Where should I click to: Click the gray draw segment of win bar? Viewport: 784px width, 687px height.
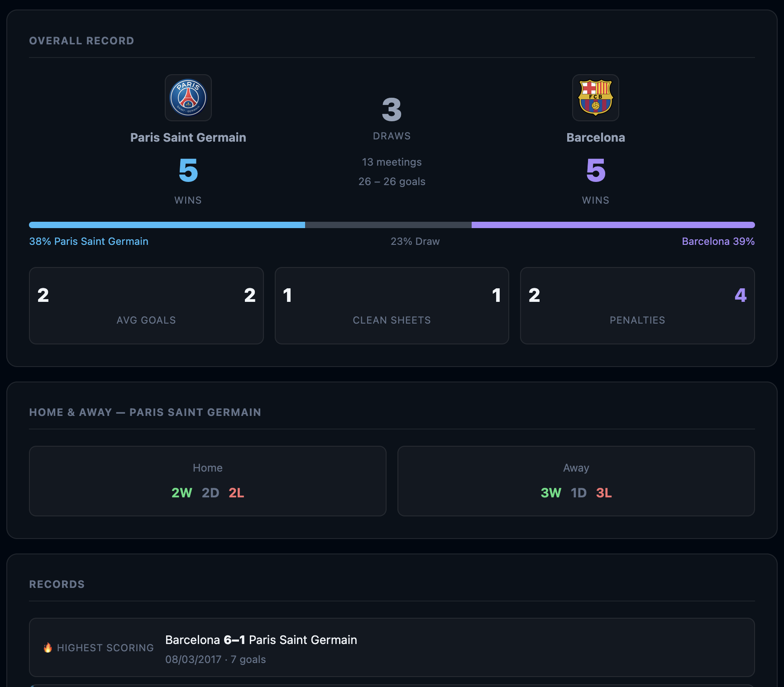tap(388, 225)
